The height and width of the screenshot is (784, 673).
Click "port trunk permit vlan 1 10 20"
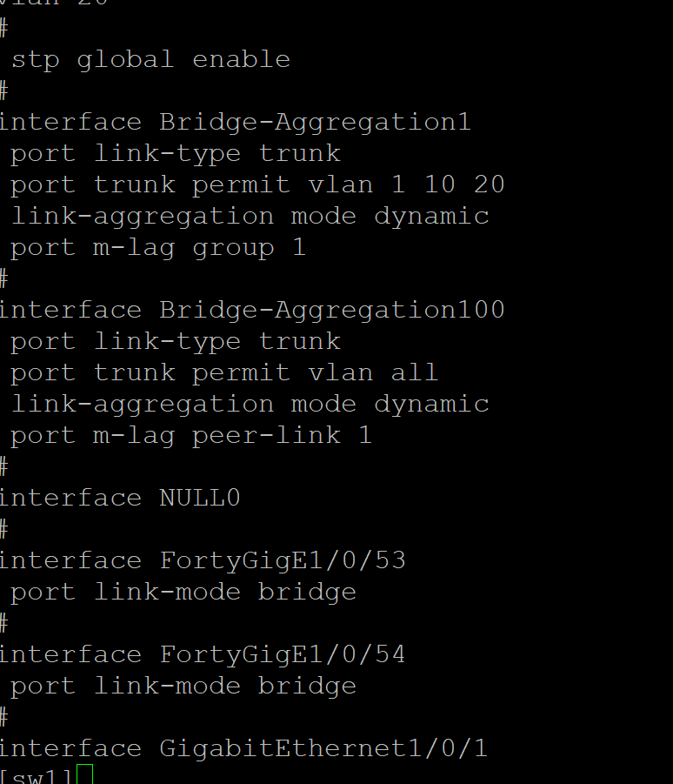[257, 184]
